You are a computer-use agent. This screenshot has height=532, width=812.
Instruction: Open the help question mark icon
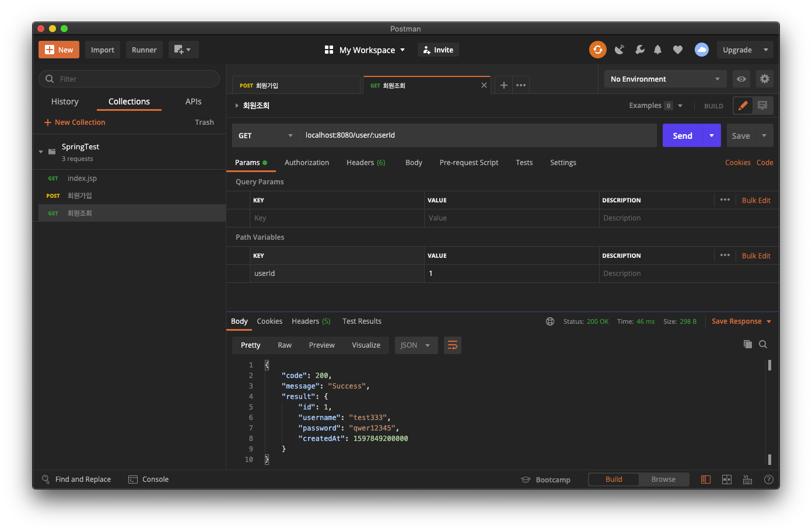[769, 480]
